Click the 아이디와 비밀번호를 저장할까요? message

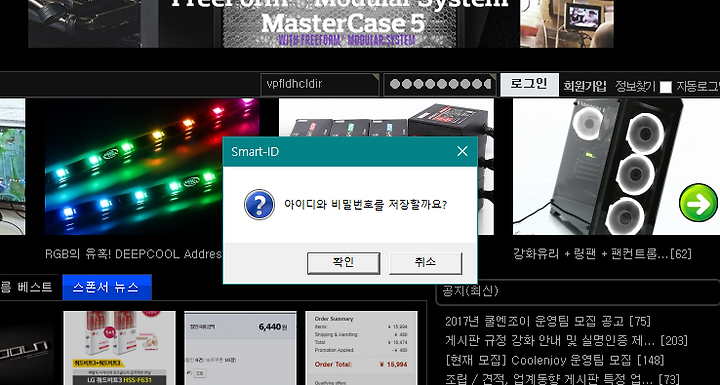pos(366,205)
